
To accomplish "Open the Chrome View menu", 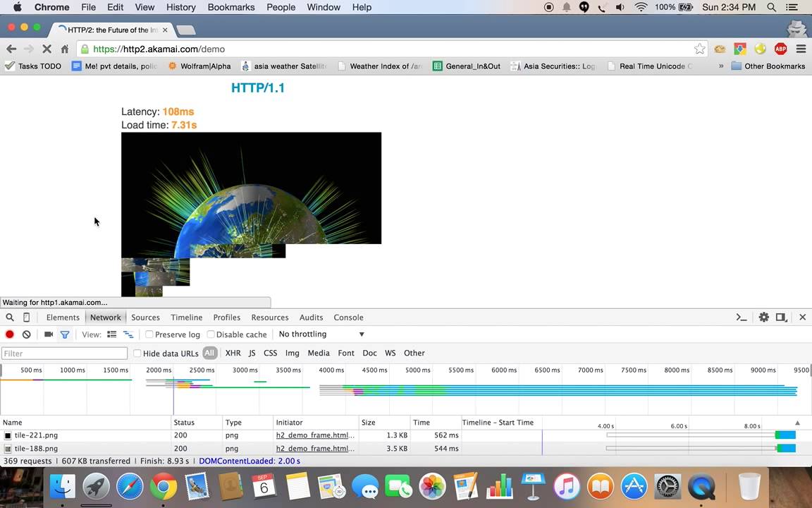I will (144, 7).
